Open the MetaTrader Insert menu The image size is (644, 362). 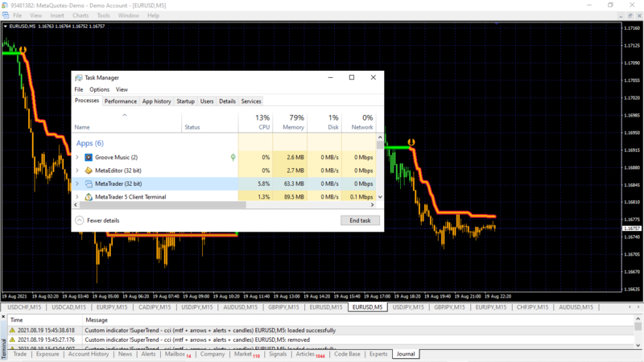(57, 15)
